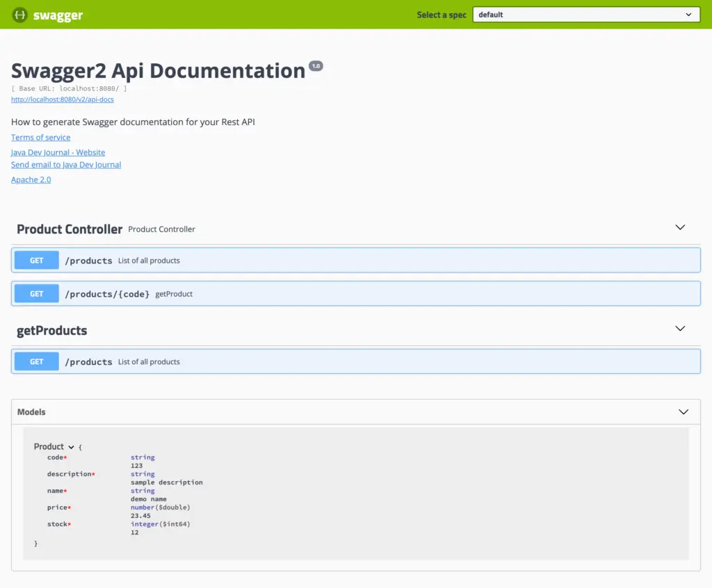Image resolution: width=712 pixels, height=588 pixels.
Task: Open the Terms of service link
Action: [x=40, y=137]
